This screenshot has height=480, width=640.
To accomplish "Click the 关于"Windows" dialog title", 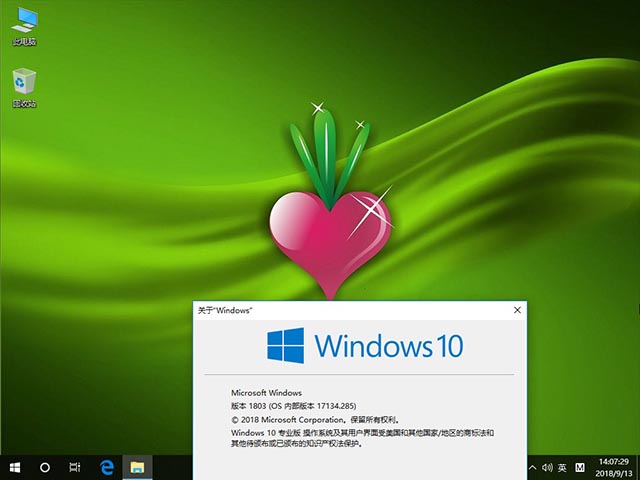I will (x=224, y=311).
